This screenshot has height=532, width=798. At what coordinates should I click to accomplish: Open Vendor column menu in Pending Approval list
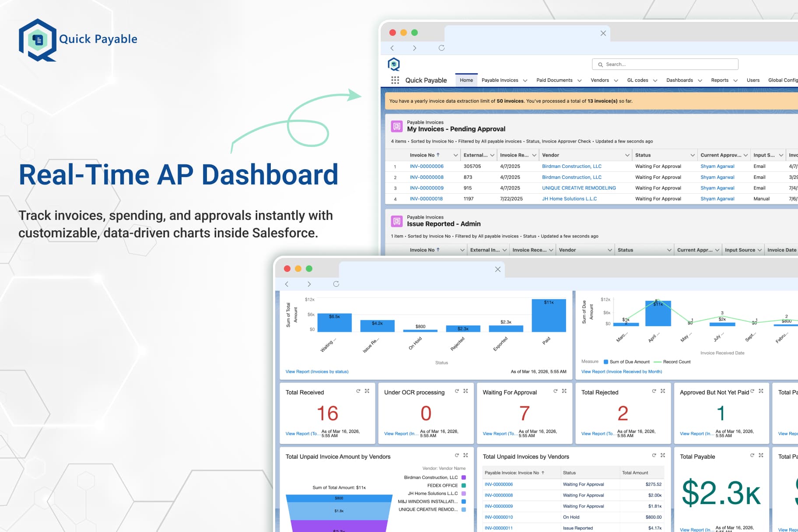[627, 155]
